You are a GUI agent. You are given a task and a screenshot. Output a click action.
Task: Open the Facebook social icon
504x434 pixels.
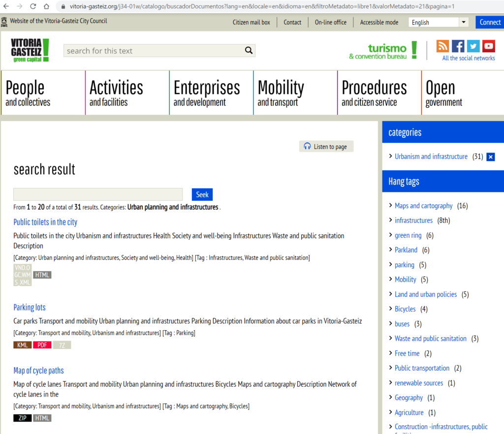458,46
